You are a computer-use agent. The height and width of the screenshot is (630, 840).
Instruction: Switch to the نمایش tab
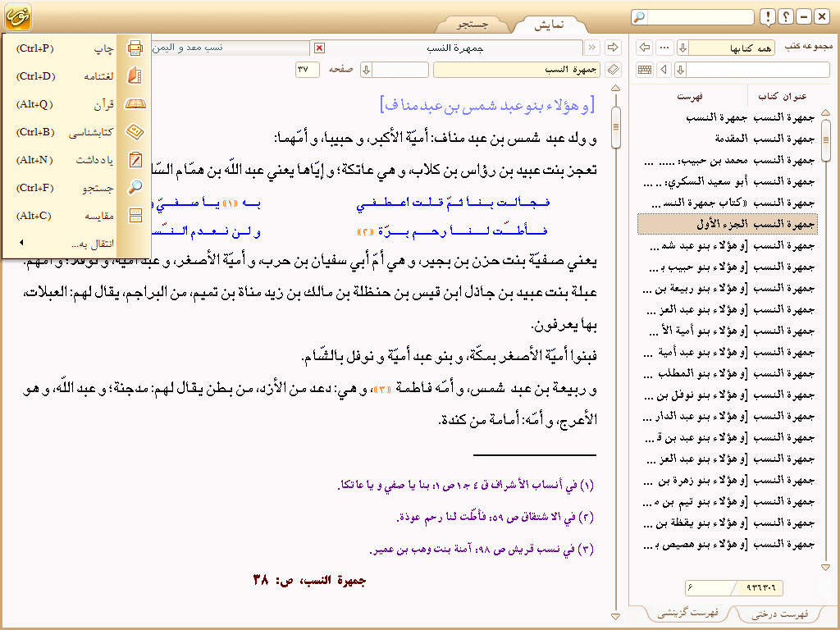[549, 25]
